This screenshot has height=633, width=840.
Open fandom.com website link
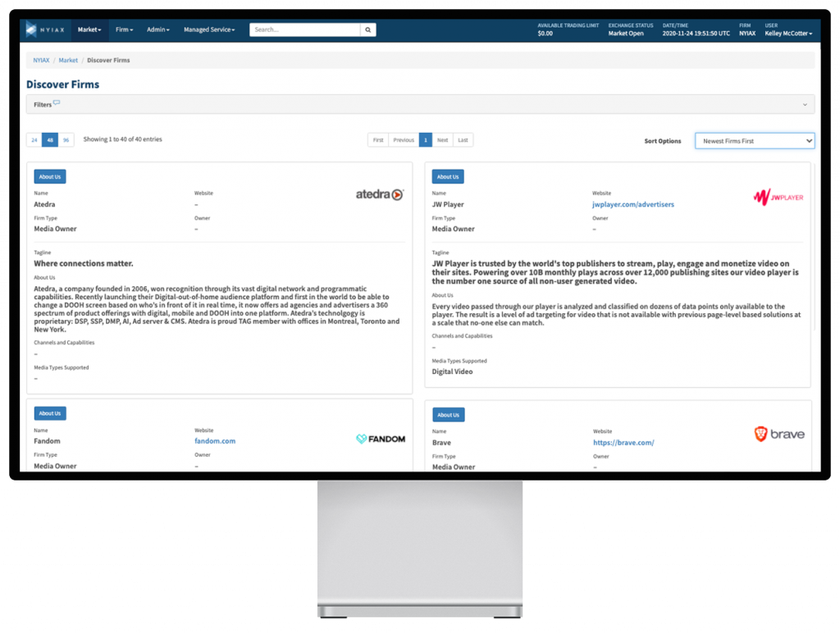(215, 441)
